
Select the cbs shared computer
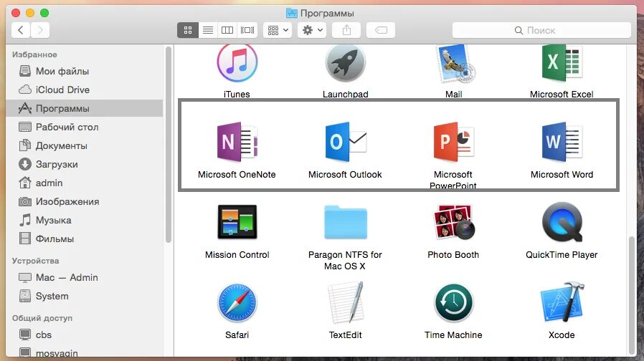click(x=85, y=334)
